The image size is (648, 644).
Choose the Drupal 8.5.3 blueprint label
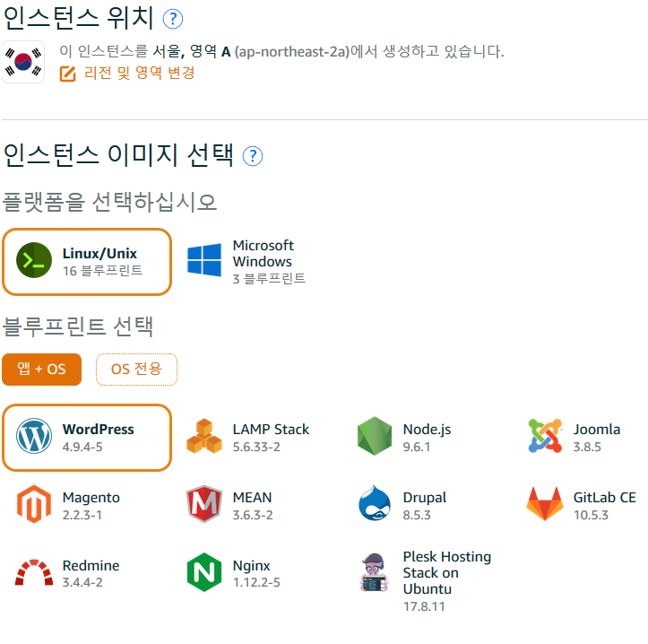425,506
